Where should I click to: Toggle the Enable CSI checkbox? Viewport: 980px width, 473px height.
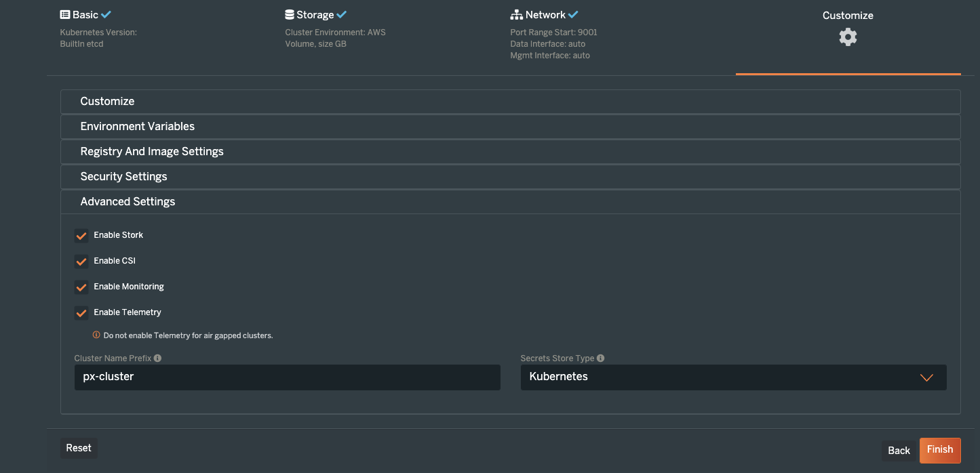81,262
